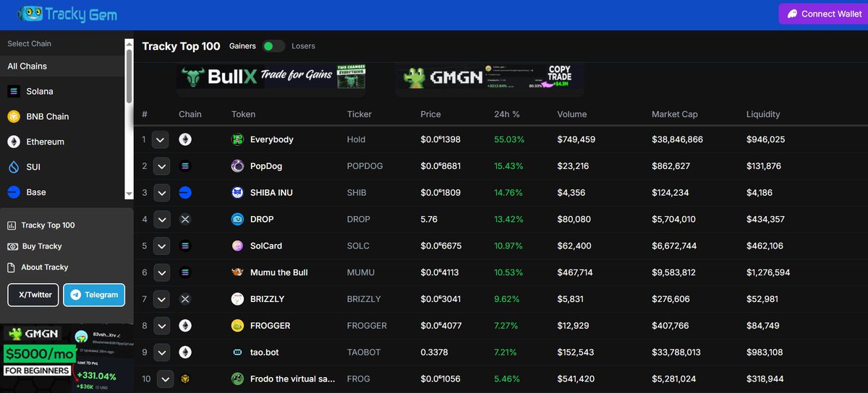
Task: Expand row 4 DROP details
Action: pyautogui.click(x=161, y=219)
